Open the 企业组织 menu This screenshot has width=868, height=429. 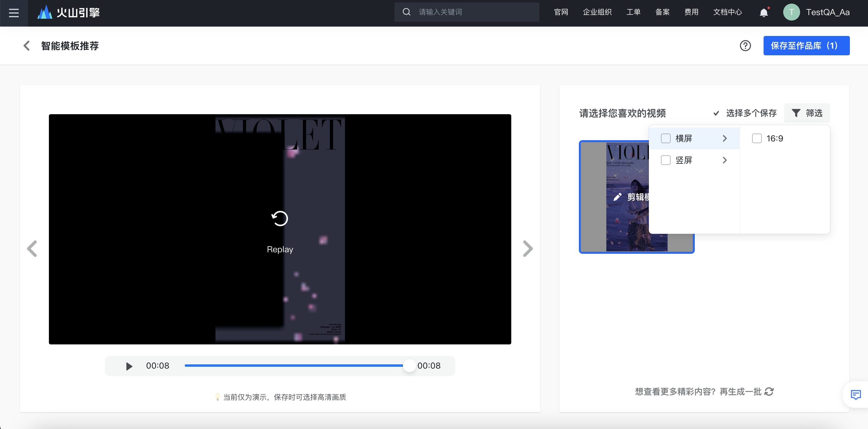point(597,12)
